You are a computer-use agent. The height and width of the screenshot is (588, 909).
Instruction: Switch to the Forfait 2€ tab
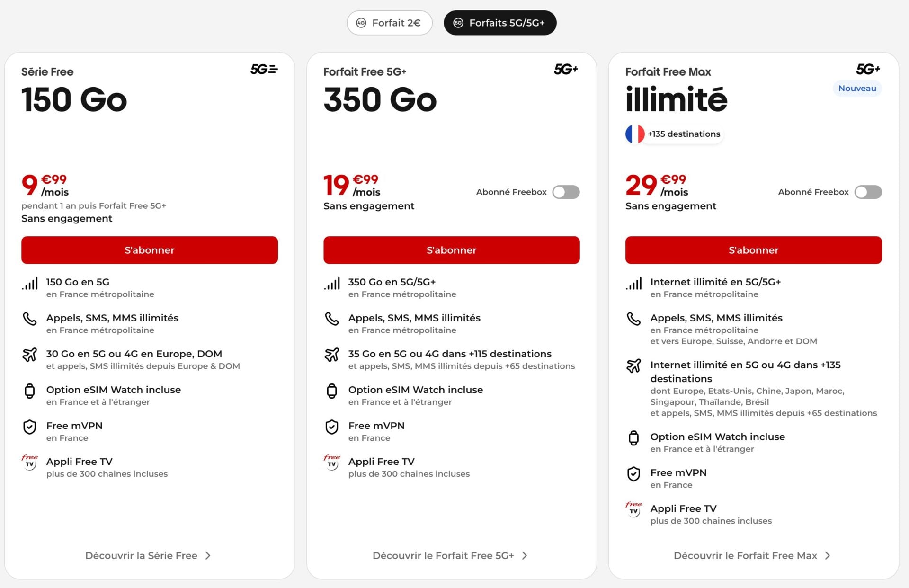point(390,23)
